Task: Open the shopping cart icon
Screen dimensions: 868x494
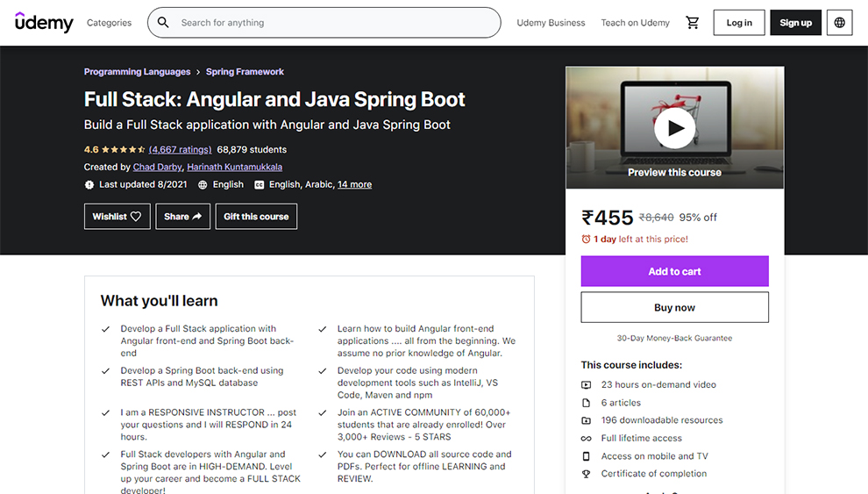Action: point(693,23)
